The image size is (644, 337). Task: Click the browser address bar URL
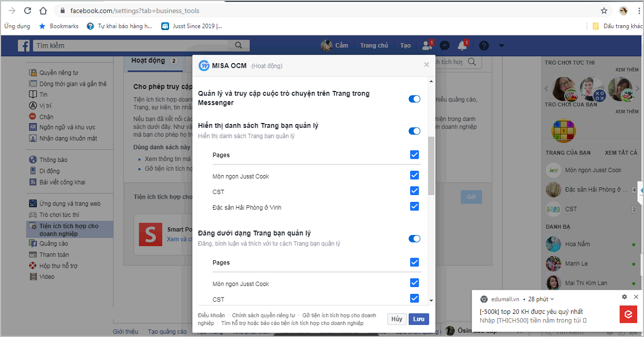(x=135, y=11)
